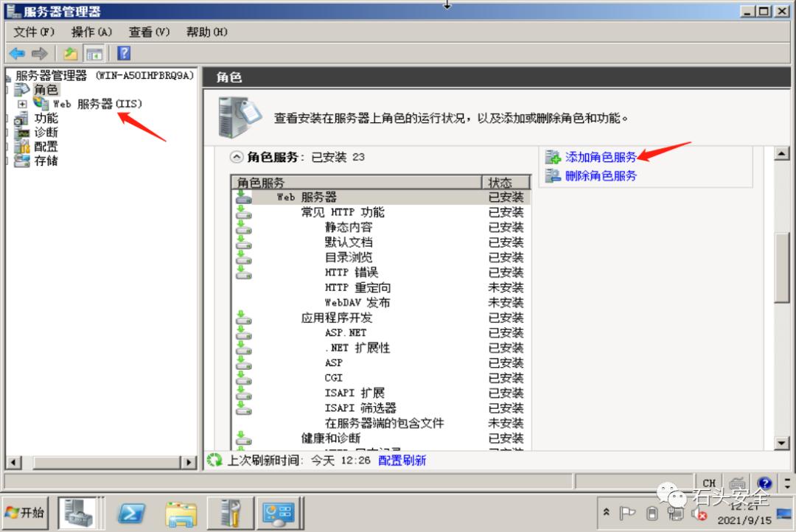Open Windows PowerShell from the taskbar
The image size is (796, 532).
point(133,513)
